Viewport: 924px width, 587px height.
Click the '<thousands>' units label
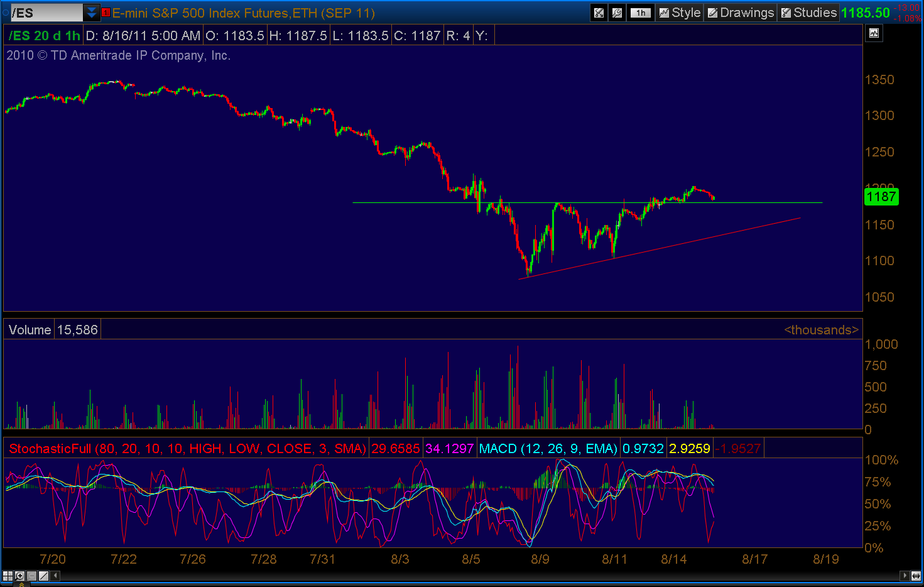821,330
